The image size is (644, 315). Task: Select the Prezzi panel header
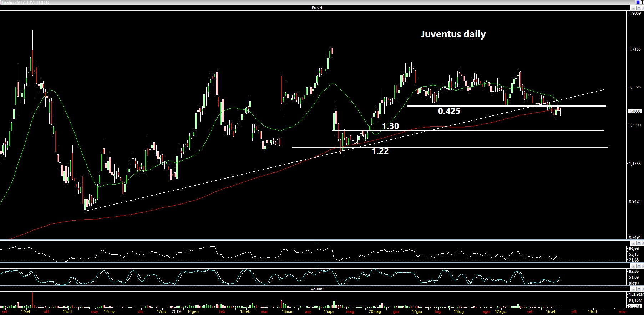click(x=317, y=8)
